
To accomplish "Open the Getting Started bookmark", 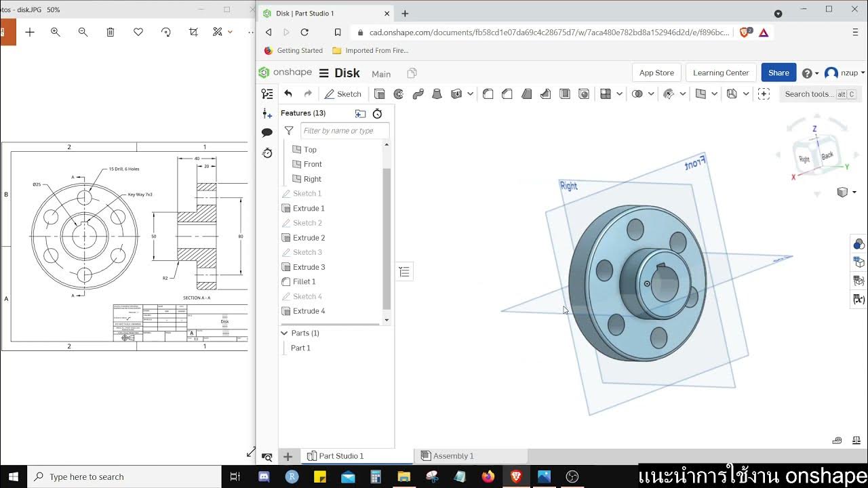I will point(294,50).
